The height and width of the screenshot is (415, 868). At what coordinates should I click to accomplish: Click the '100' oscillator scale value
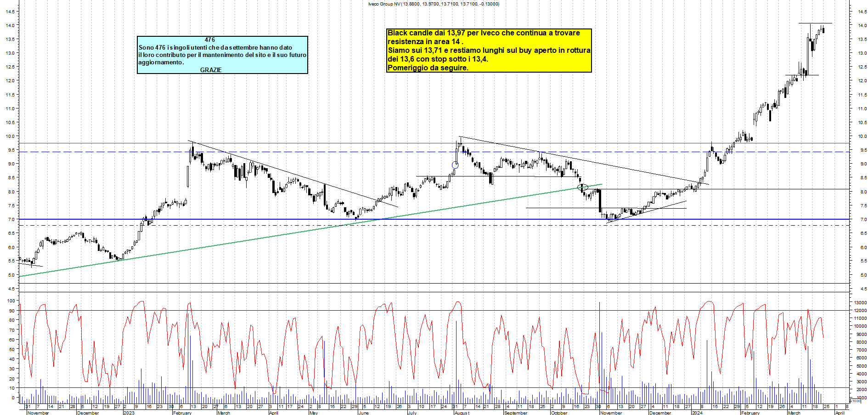11,301
